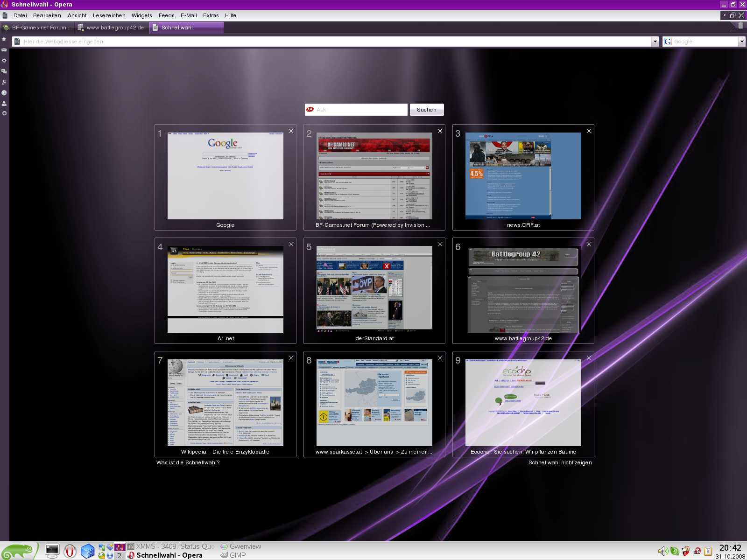Image resolution: width=747 pixels, height=560 pixels.
Task: Click the red Opera tray icon
Action: pyautogui.click(x=697, y=551)
